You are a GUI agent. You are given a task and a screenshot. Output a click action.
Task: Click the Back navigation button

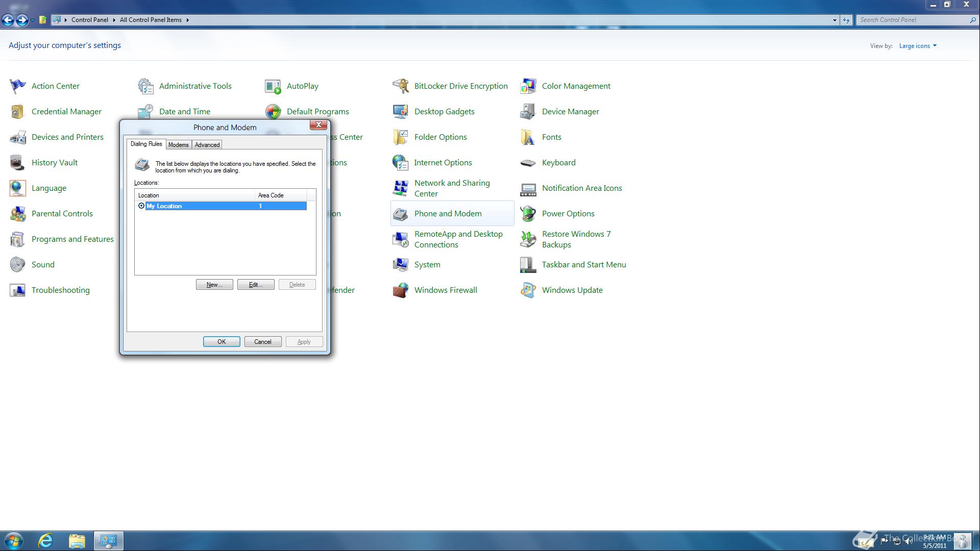point(8,20)
